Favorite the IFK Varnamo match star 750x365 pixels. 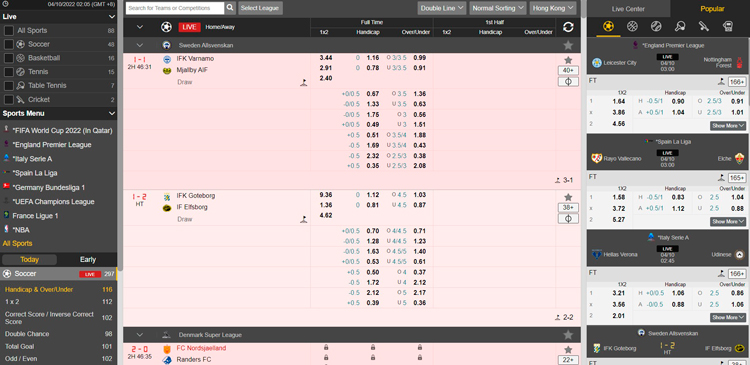click(x=568, y=60)
